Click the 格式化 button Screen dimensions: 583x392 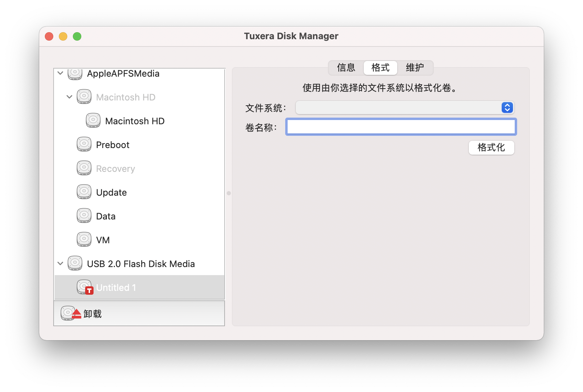click(x=491, y=147)
